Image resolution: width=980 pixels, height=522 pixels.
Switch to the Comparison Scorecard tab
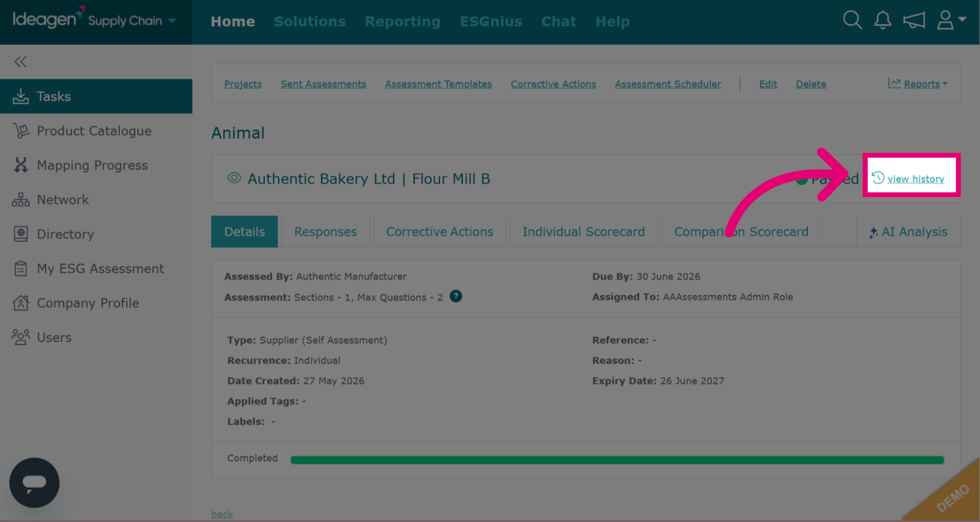click(x=741, y=232)
